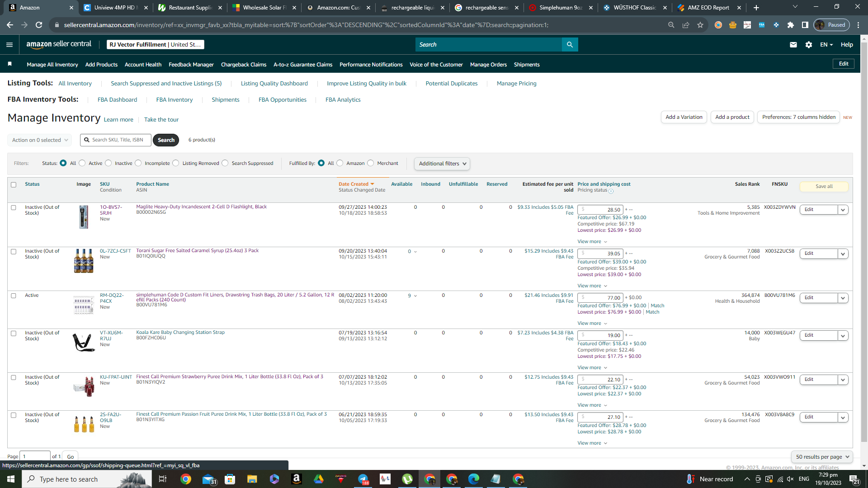This screenshot has width=868, height=488.
Task: Open the settings gear icon
Action: pos(809,45)
